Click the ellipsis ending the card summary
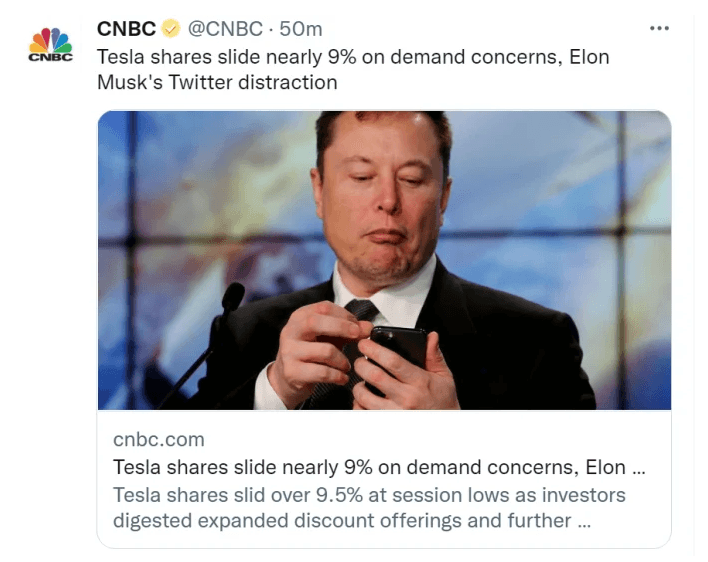The image size is (708, 562). [x=579, y=521]
